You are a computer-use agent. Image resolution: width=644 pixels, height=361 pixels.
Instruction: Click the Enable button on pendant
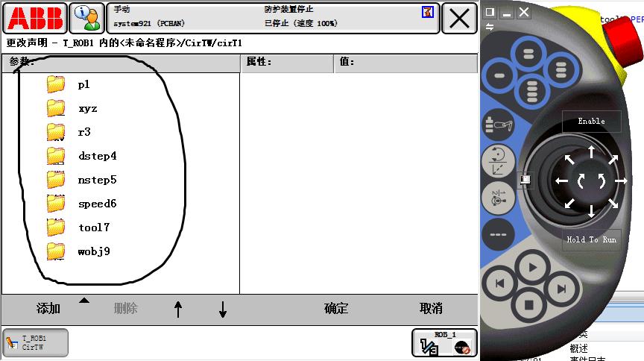click(x=591, y=122)
